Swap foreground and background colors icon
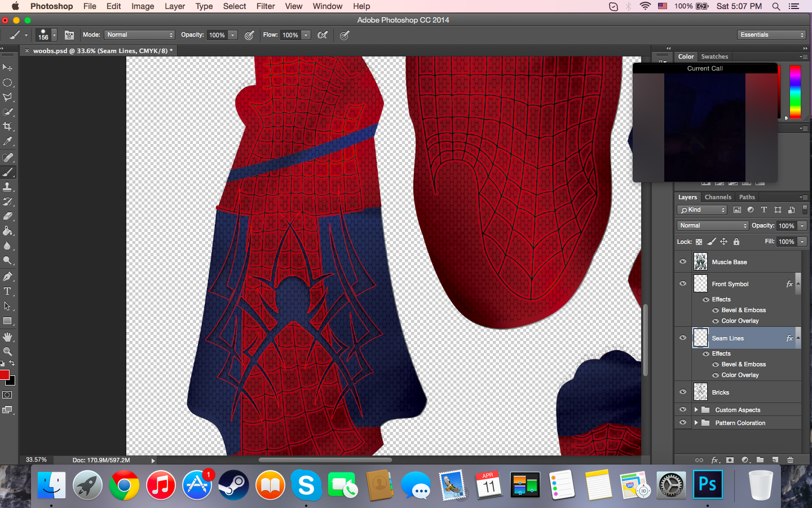The width and height of the screenshot is (812, 508). point(12,364)
